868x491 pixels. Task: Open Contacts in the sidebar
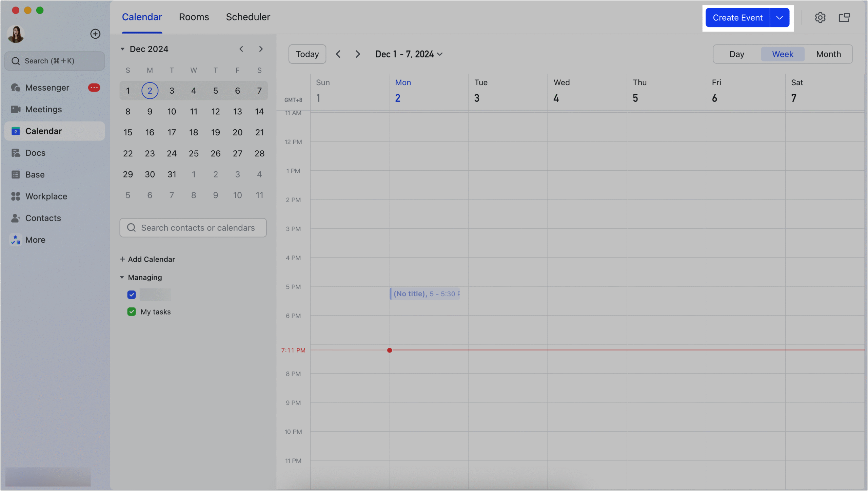[x=54, y=218]
